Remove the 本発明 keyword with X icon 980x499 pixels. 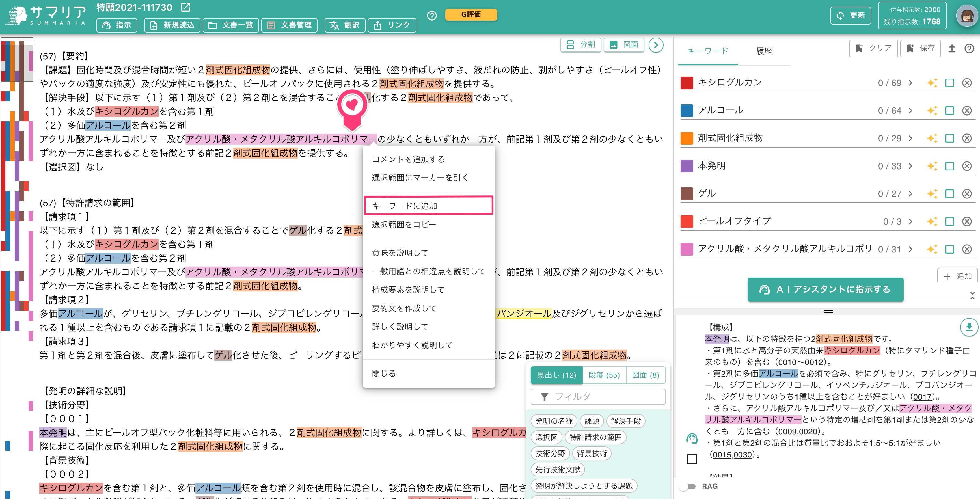coord(967,166)
